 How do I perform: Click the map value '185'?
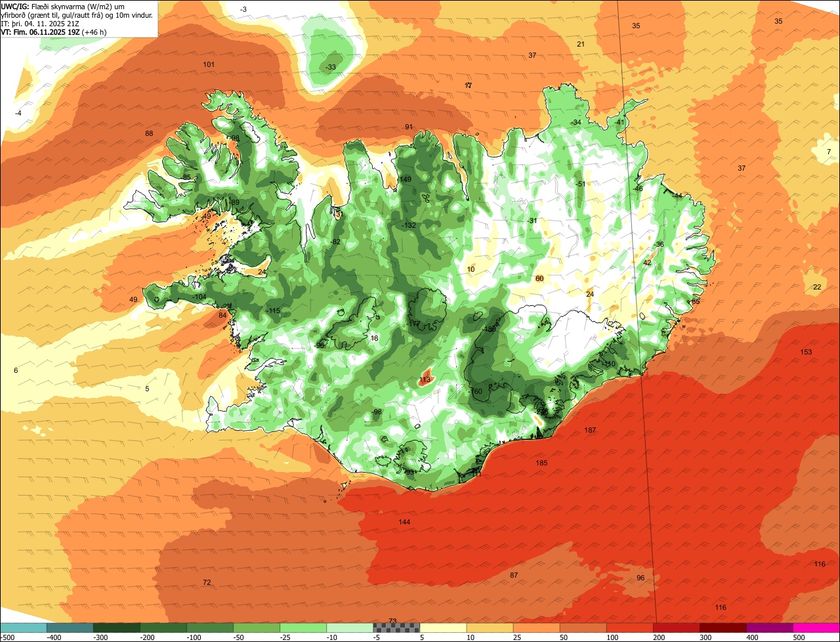[x=541, y=463]
